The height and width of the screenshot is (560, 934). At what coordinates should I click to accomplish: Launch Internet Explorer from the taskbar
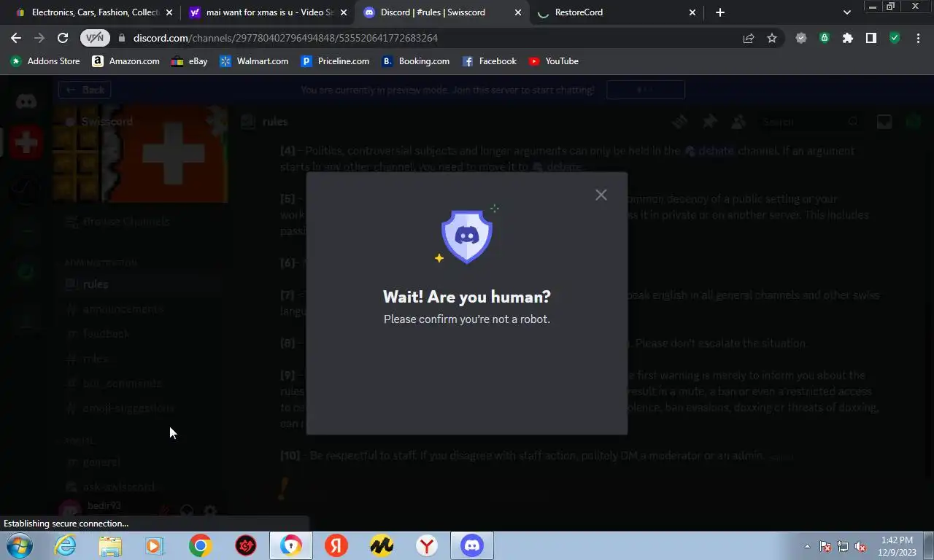pos(66,545)
